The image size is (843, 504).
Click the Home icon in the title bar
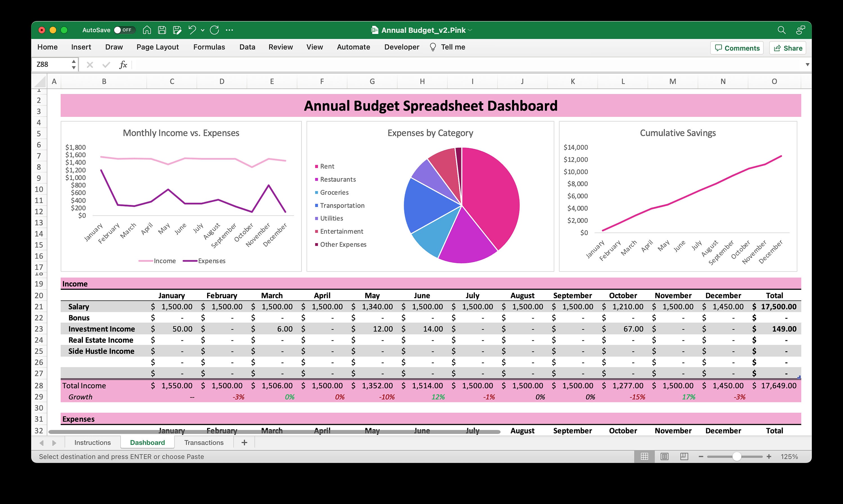(147, 30)
